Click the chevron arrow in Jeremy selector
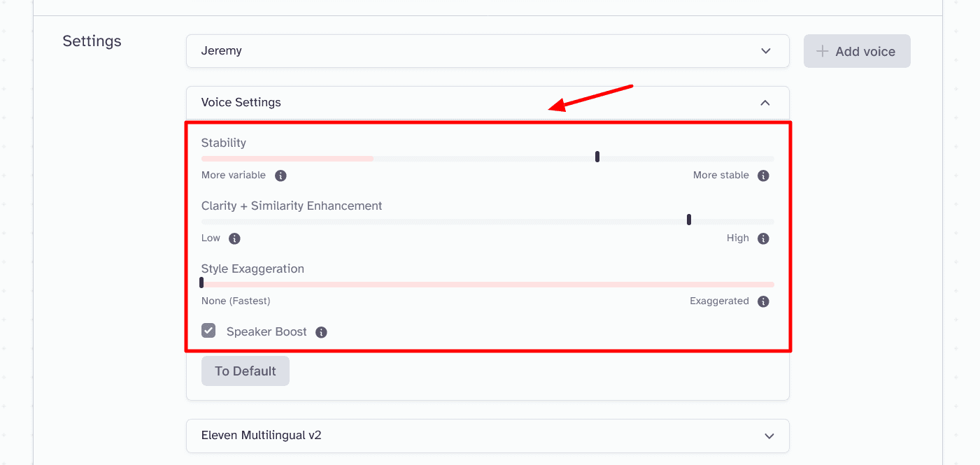Screen dimensions: 980x465 765,51
